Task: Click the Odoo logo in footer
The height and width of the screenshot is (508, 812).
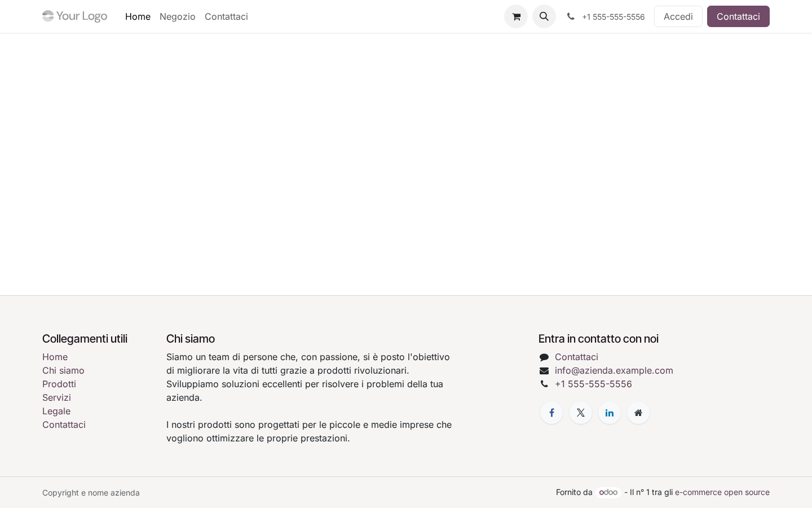Action: tap(608, 492)
